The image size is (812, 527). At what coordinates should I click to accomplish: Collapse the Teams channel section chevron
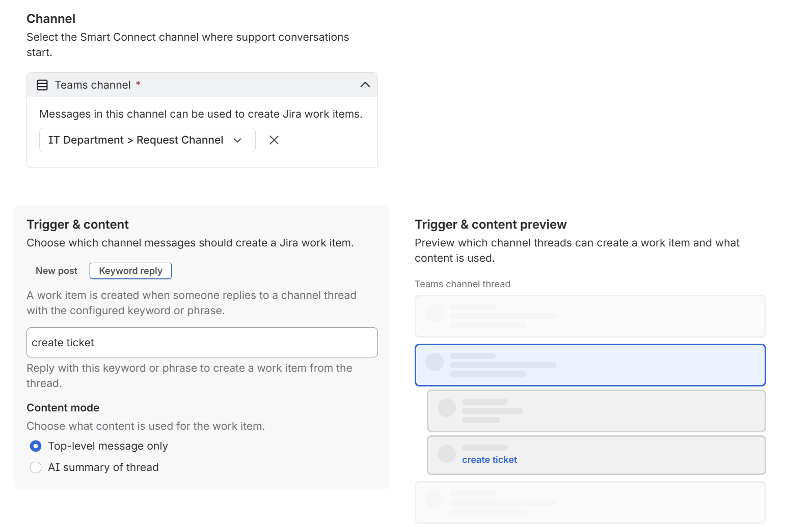pyautogui.click(x=365, y=85)
